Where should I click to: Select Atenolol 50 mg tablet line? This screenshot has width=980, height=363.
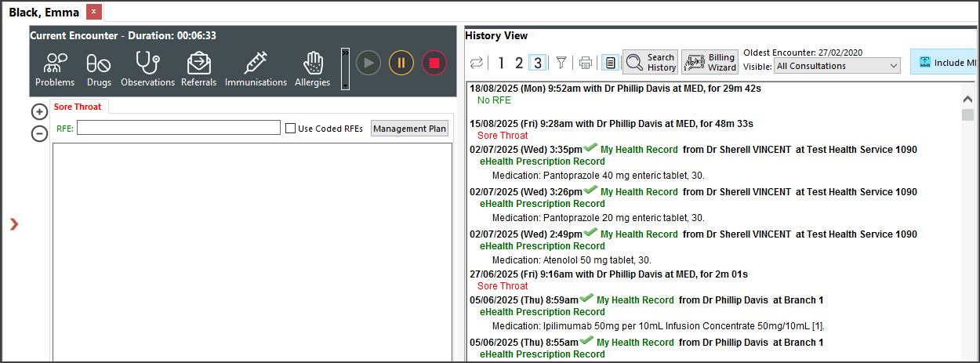572,260
